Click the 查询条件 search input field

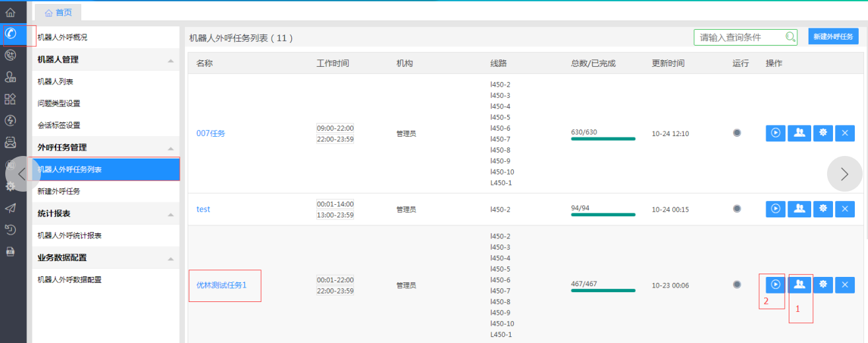tap(739, 37)
